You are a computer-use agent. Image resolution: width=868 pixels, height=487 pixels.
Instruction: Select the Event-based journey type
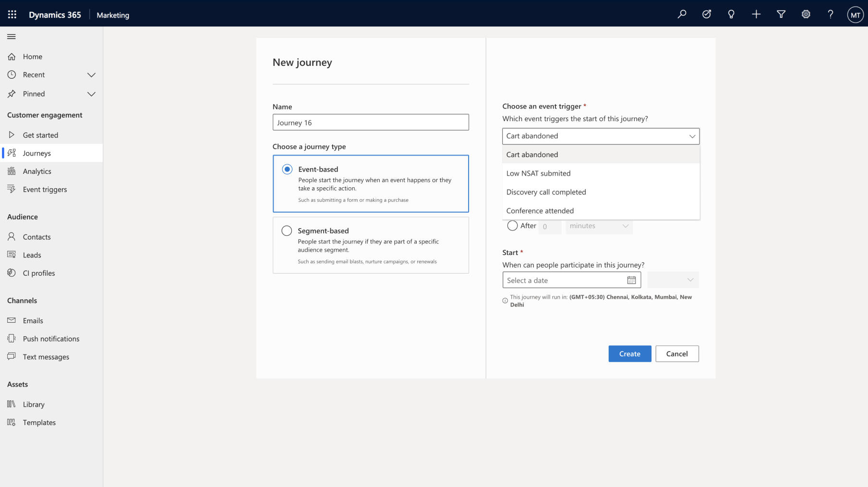tap(287, 169)
